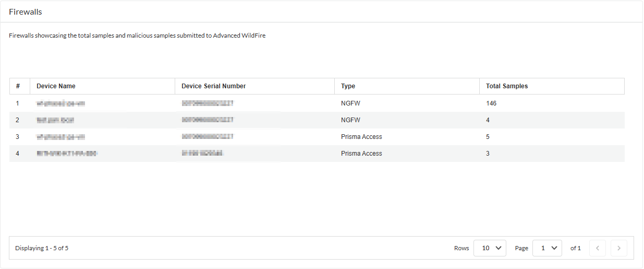644x269 pixels.
Task: Click the Type column header
Action: 348,86
